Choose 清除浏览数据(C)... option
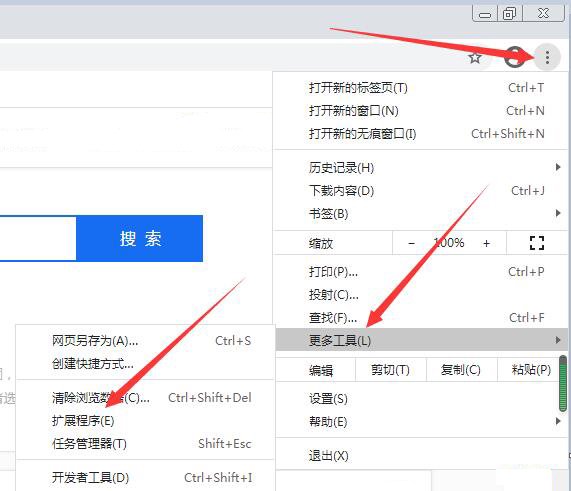The height and width of the screenshot is (491, 571). 145,398
